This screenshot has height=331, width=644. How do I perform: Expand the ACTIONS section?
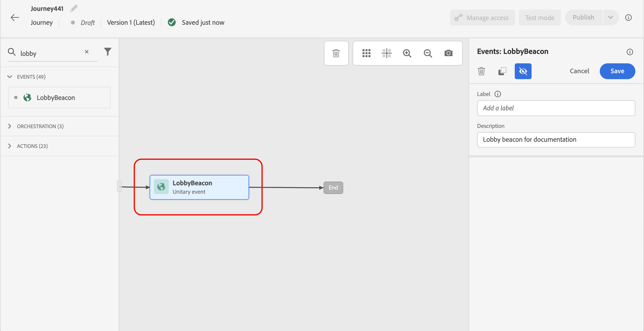click(x=10, y=146)
